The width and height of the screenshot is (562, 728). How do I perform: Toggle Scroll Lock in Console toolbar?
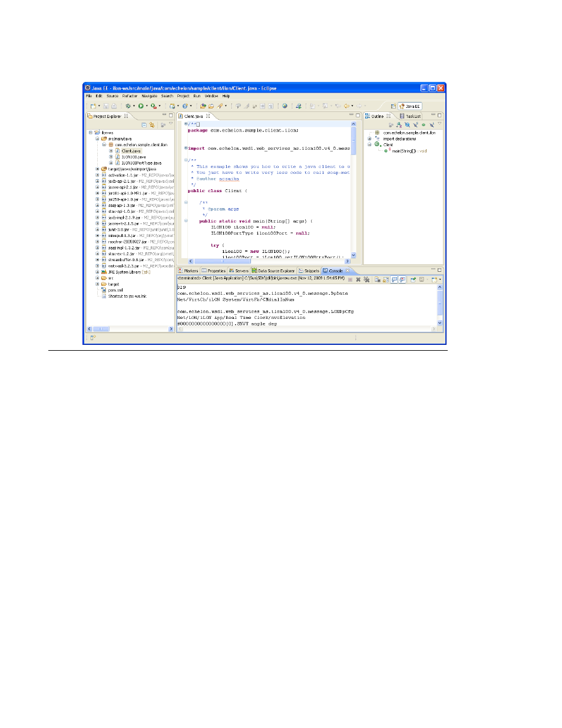coord(386,279)
